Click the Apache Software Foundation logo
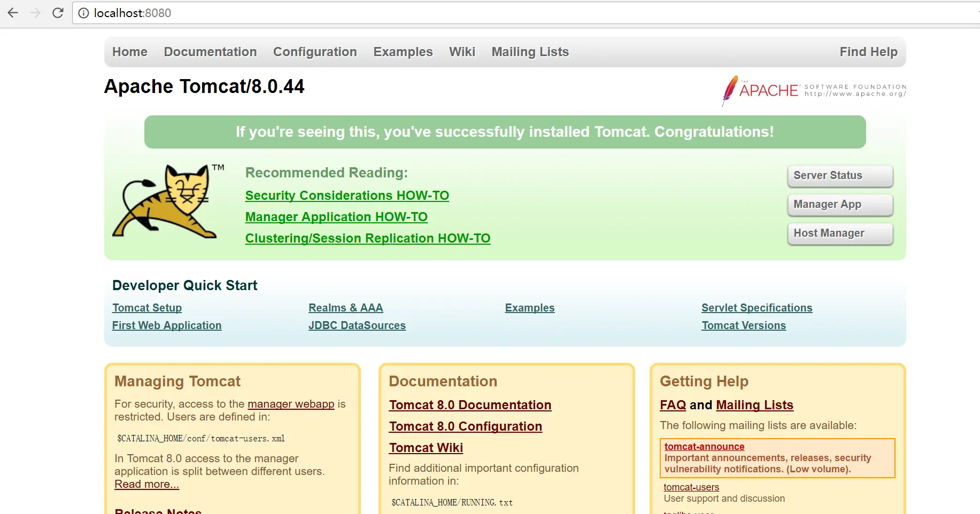 814,91
